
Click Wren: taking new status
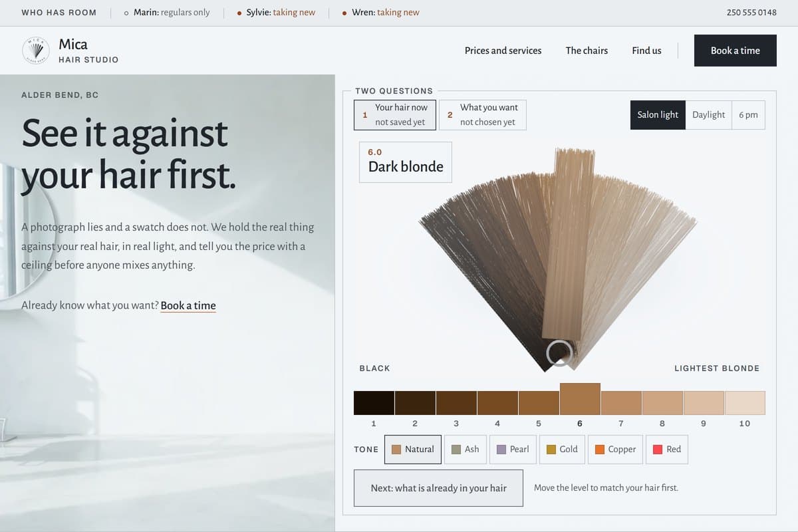tap(380, 13)
